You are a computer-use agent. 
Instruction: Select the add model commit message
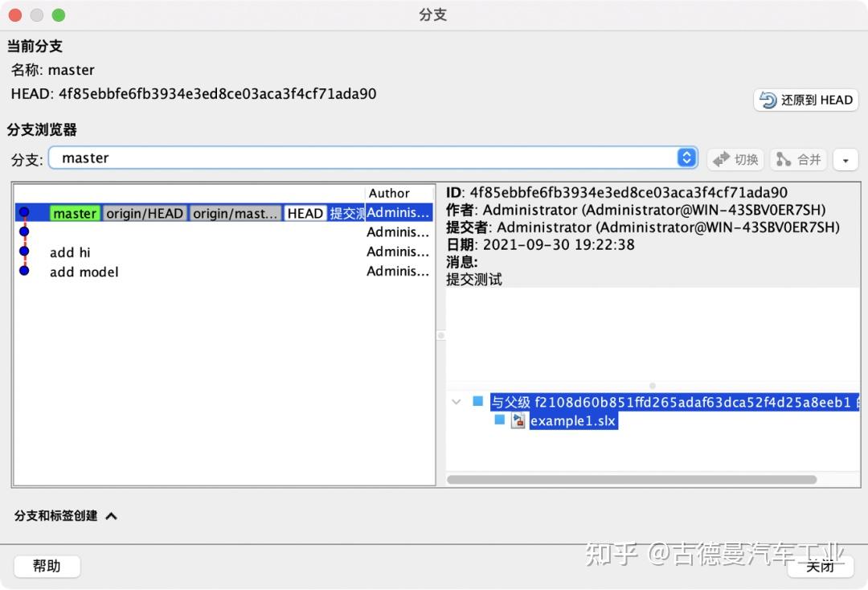84,272
